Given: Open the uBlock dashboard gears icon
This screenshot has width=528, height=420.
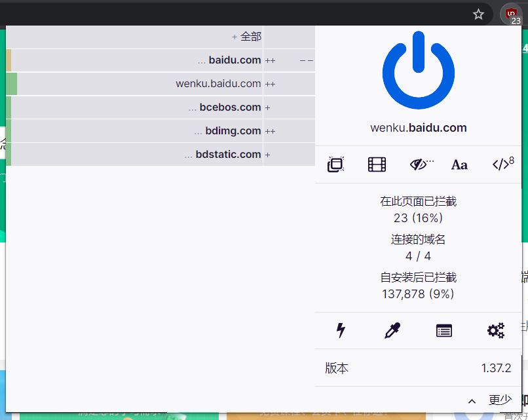Looking at the screenshot, I should 495,331.
